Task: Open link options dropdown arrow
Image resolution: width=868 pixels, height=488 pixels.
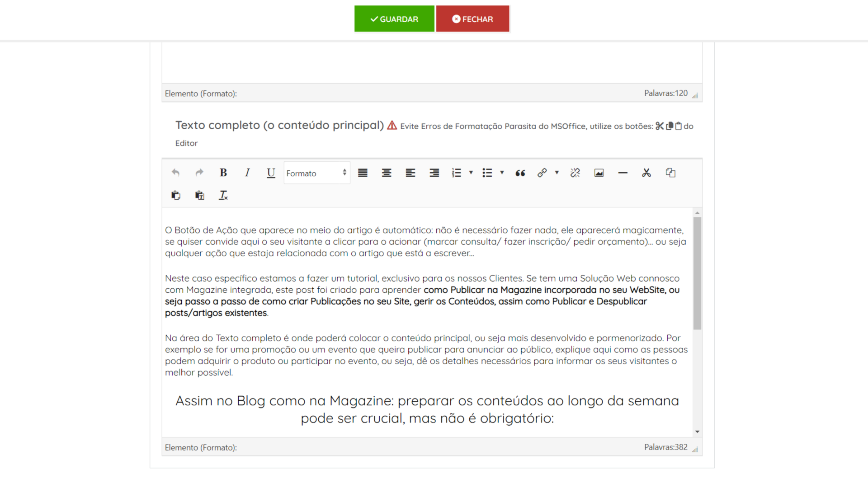Action: tap(557, 173)
